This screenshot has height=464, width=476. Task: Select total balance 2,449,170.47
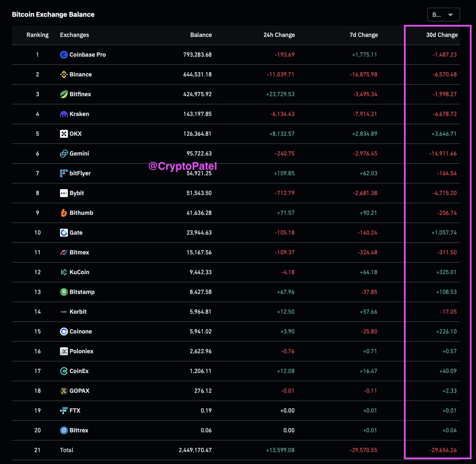click(x=195, y=450)
